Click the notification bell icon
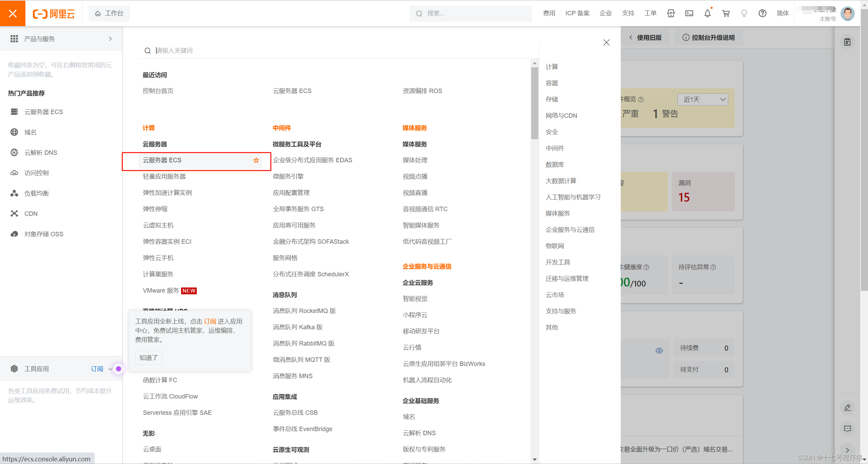Screen dimensions: 868x464 (x=707, y=13)
